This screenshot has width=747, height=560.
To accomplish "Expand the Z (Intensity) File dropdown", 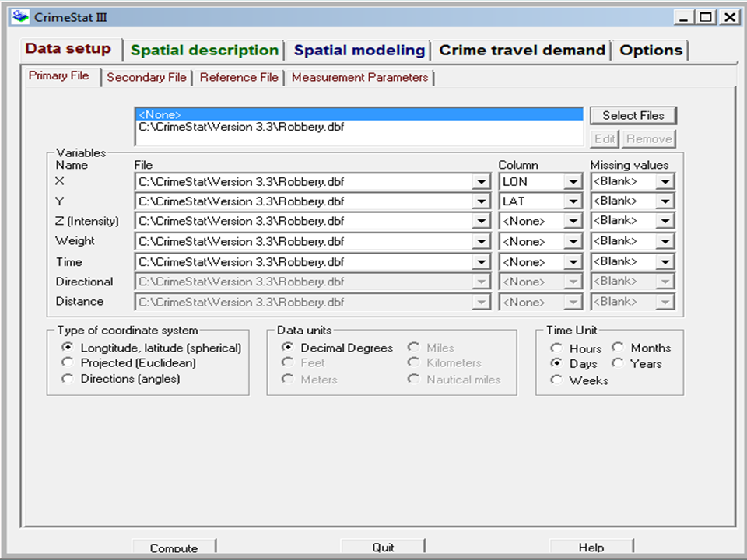I will [x=481, y=222].
